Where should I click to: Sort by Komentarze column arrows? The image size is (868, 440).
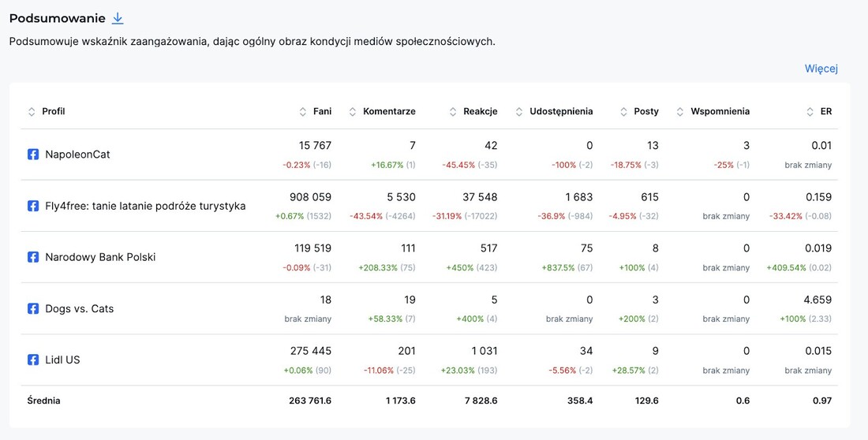click(x=353, y=112)
